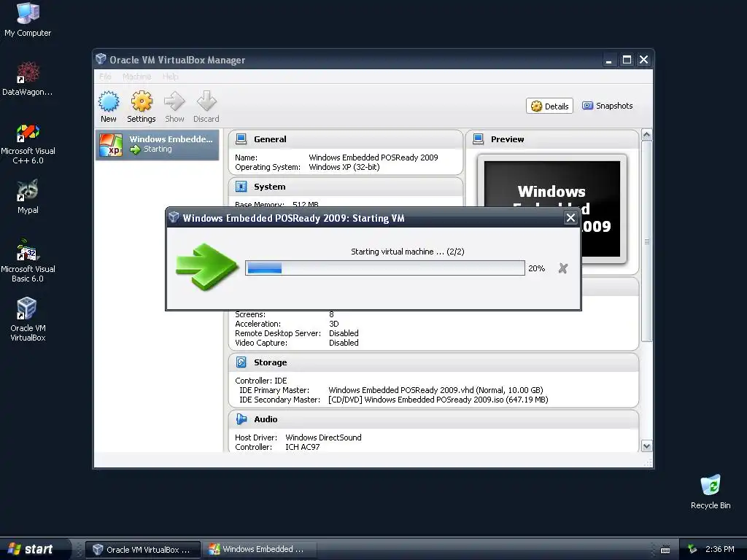This screenshot has height=560, width=747.
Task: Click the details pane scroll up arrow
Action: pyautogui.click(x=646, y=135)
